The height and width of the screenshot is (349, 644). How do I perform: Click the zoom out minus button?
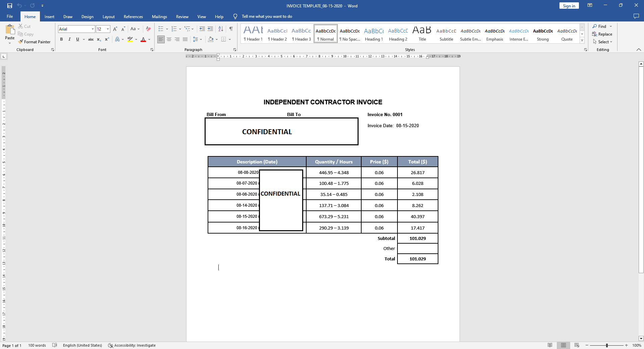pos(587,345)
